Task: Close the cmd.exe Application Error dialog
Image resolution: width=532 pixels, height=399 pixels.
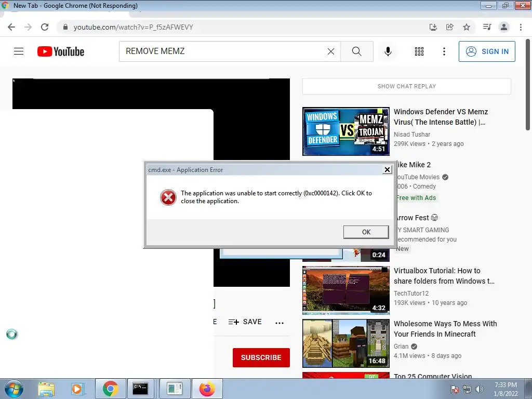Action: 387,170
